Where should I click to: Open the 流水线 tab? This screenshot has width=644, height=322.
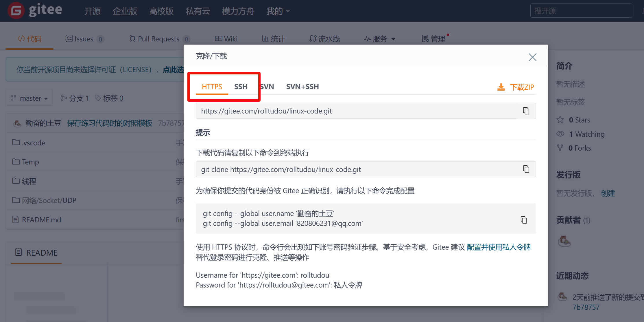324,39
